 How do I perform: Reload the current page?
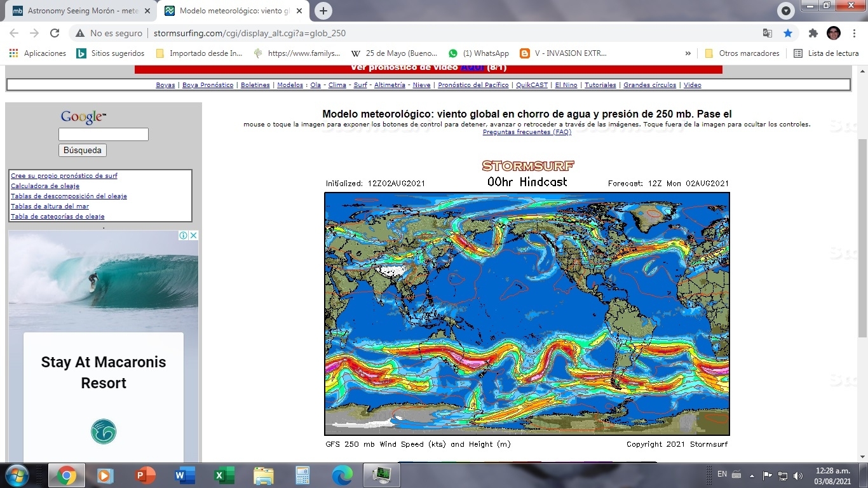click(55, 33)
